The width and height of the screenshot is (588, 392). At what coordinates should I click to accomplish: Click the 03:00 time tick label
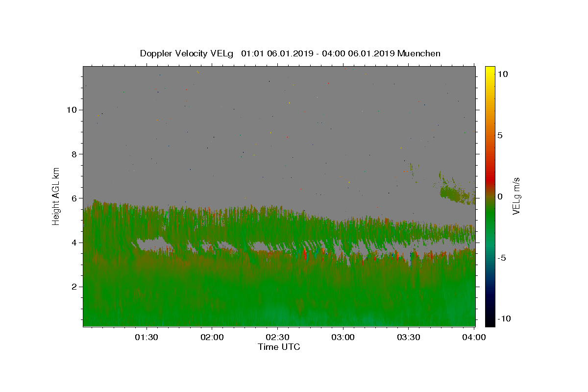pyautogui.click(x=343, y=337)
